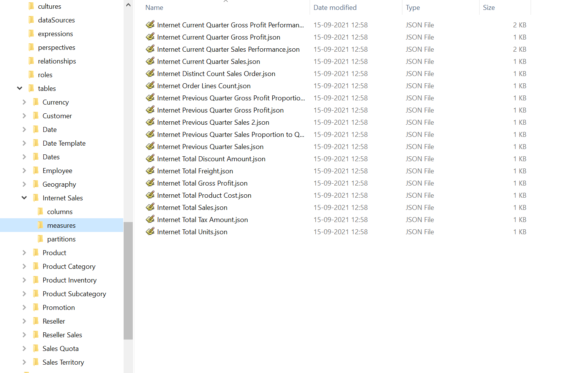Screen dimensions: 588x373
Task: Expand the Currency tree node
Action: pos(24,102)
